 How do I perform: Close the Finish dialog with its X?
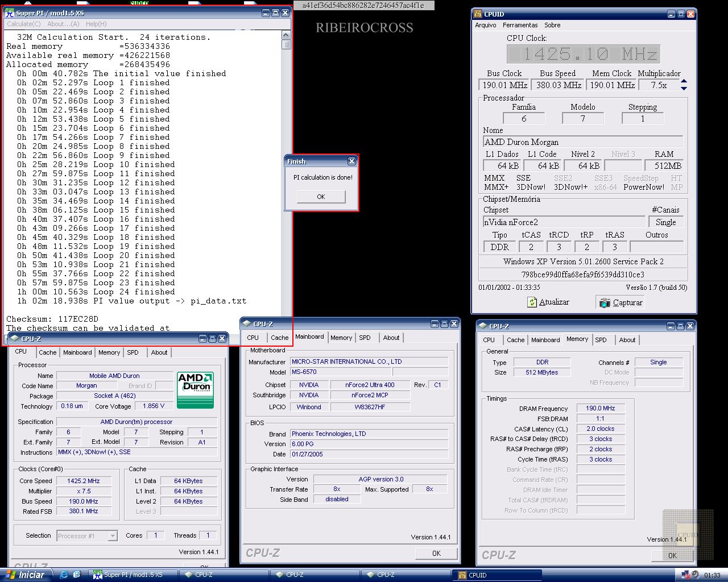pyautogui.click(x=351, y=161)
